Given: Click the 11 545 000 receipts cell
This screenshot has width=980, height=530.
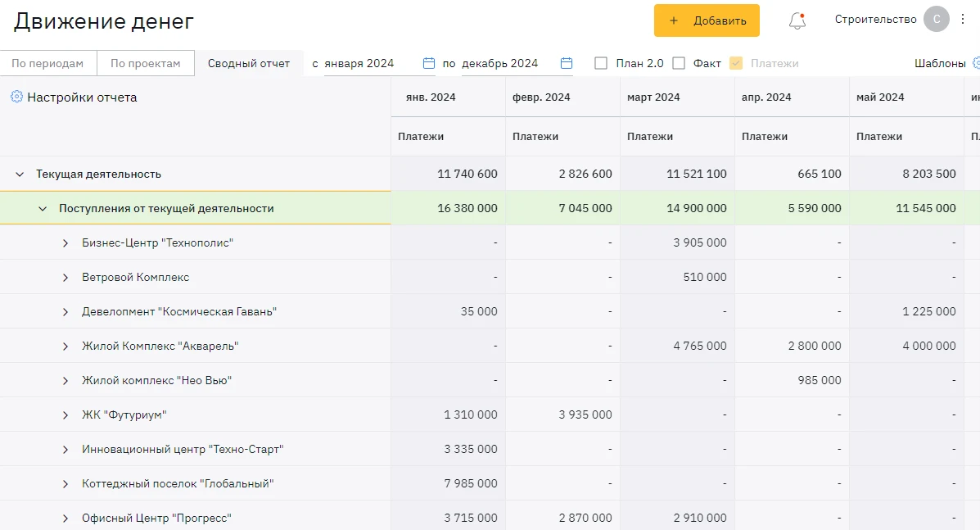Looking at the screenshot, I should [906, 208].
